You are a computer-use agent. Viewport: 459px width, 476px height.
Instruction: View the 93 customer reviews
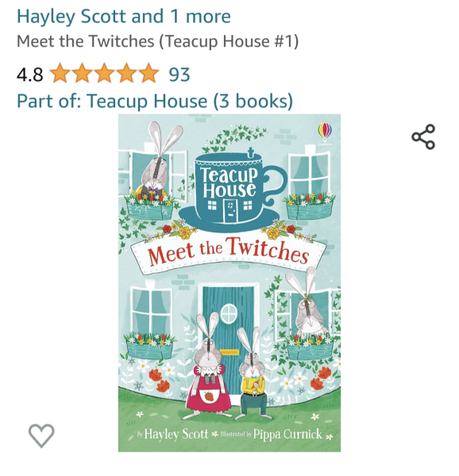pyautogui.click(x=179, y=75)
